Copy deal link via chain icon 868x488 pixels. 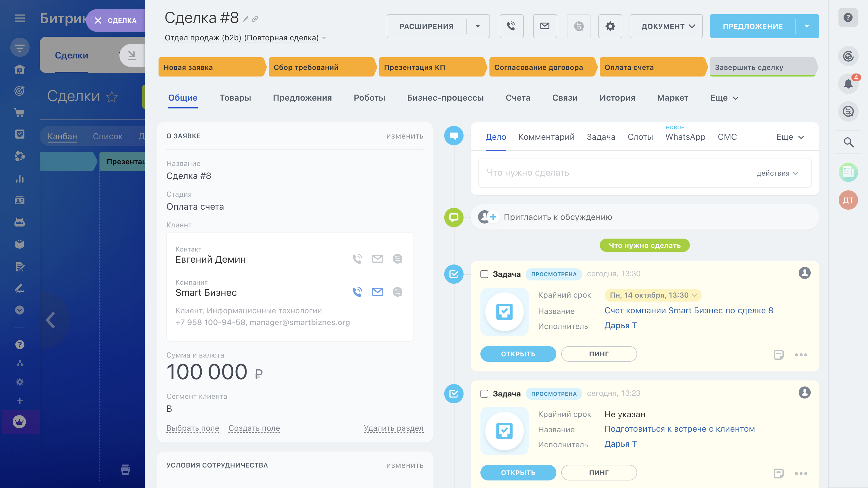(x=255, y=19)
